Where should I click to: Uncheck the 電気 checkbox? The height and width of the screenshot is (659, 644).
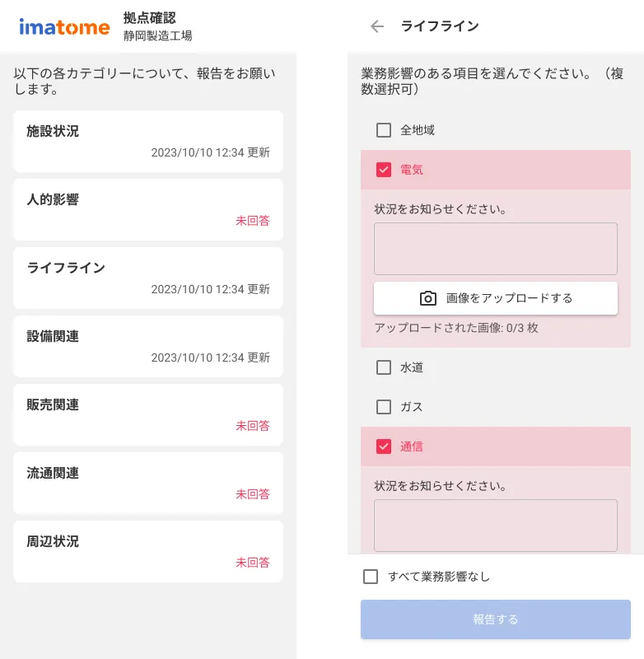[x=383, y=170]
